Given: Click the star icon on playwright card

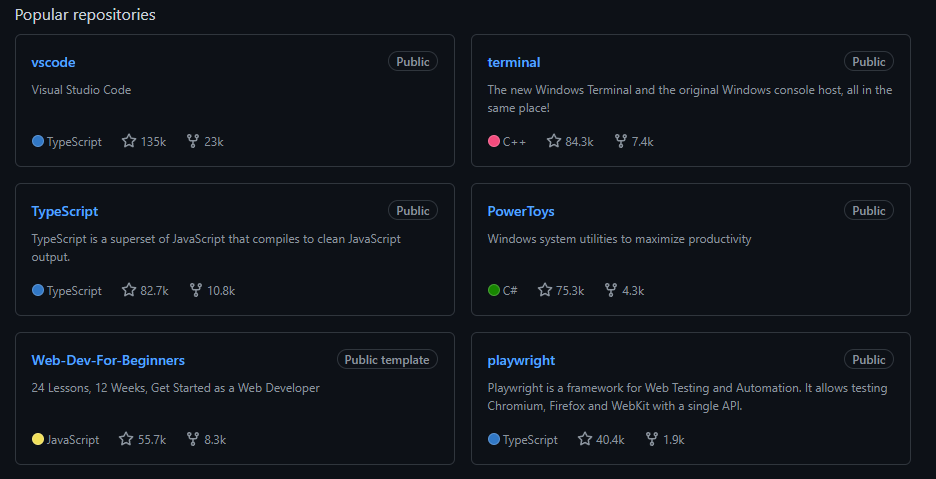Looking at the screenshot, I should coord(585,439).
